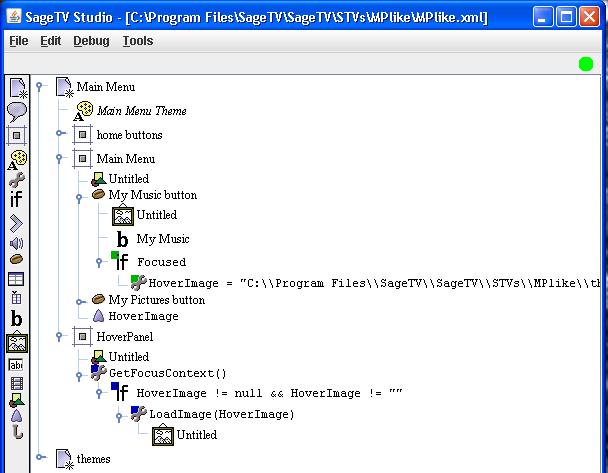Open the Tools menu
608x473 pixels.
coord(138,41)
